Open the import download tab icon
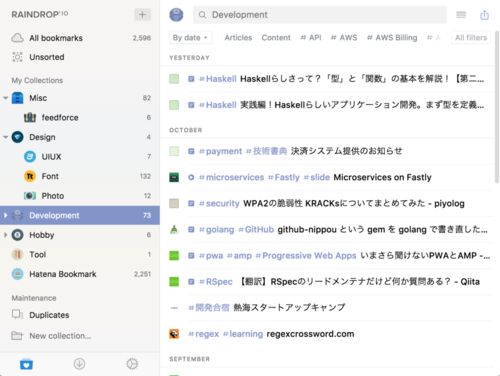The width and height of the screenshot is (500, 376). coord(79,364)
